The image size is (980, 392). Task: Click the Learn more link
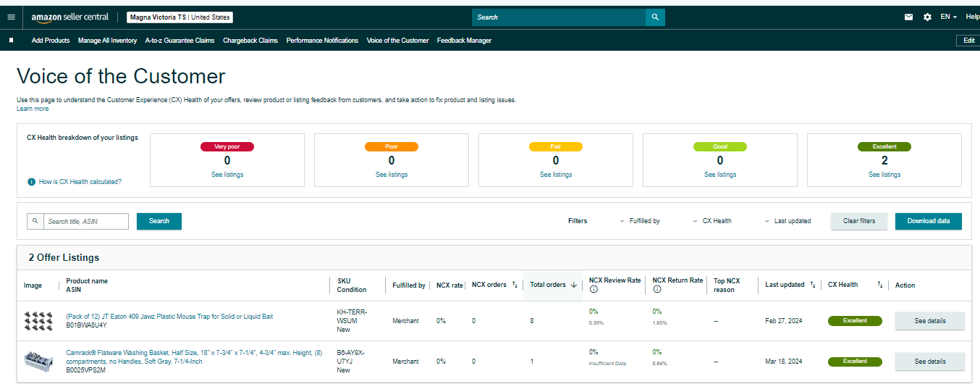[33, 109]
